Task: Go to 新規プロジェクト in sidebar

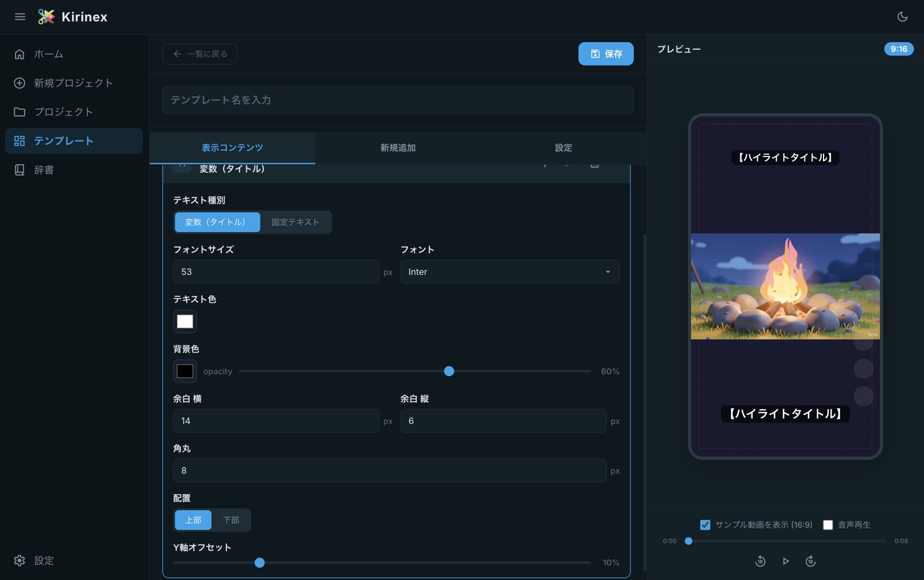Action: [73, 83]
